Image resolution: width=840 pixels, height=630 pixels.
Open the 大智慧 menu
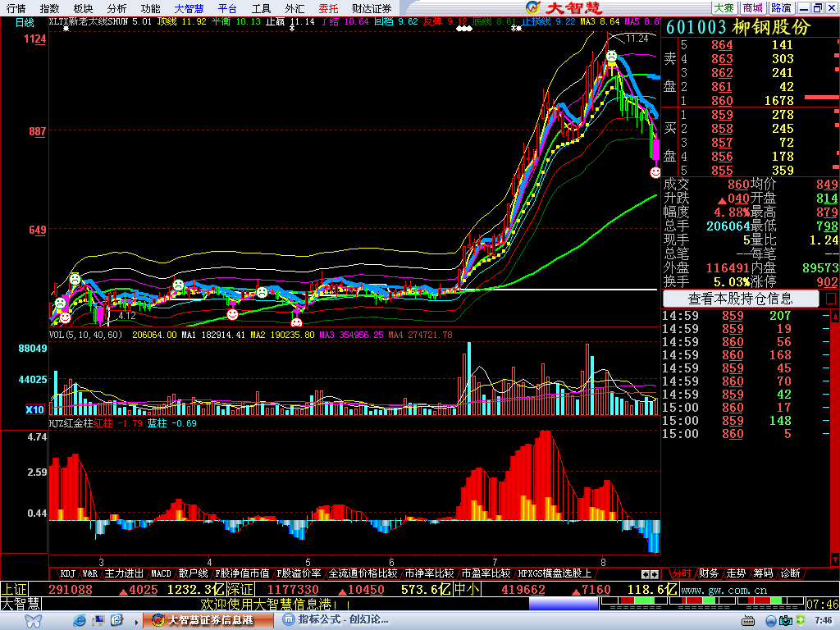pyautogui.click(x=189, y=8)
